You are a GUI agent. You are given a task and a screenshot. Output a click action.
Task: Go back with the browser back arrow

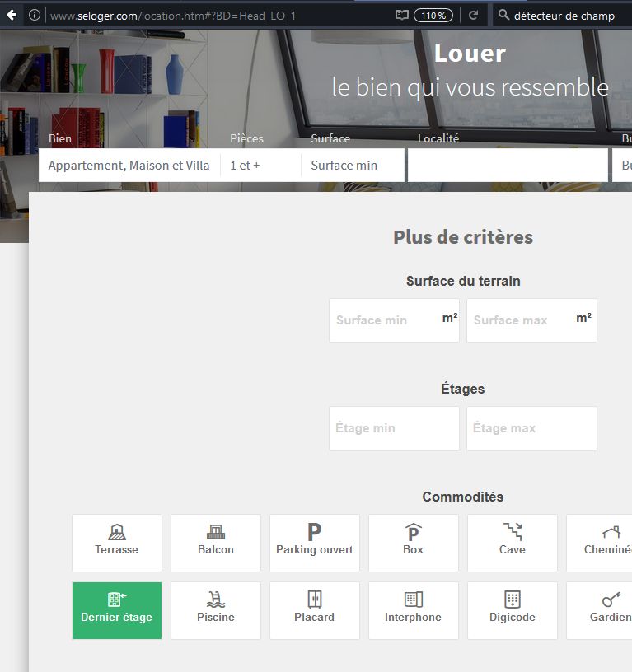tap(12, 16)
